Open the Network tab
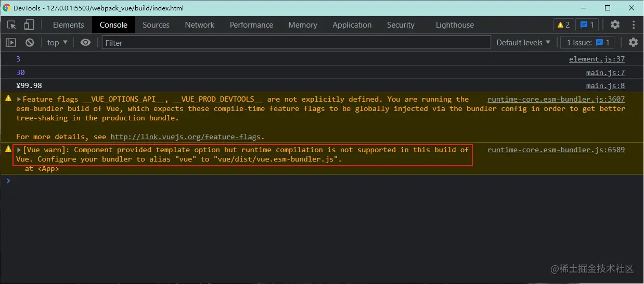The height and width of the screenshot is (284, 644). point(200,25)
